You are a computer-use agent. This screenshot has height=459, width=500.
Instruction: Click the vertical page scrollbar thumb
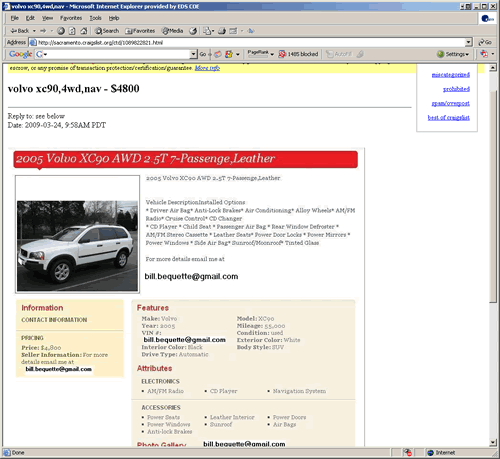point(493,197)
